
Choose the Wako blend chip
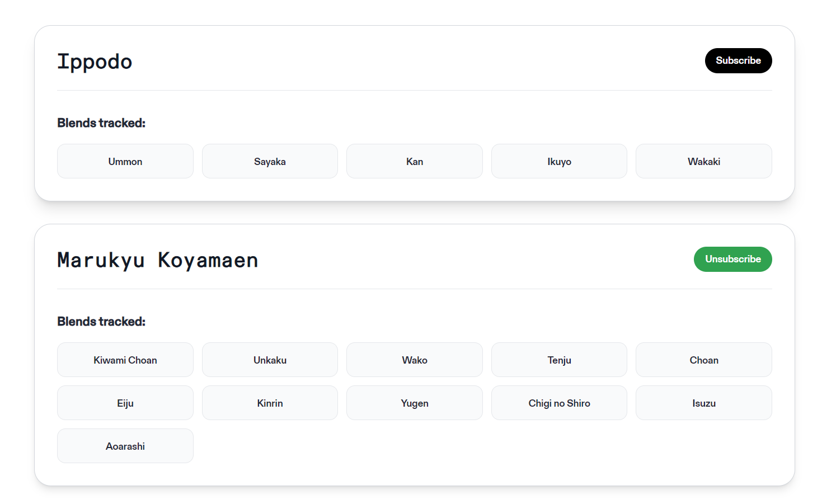[x=415, y=360]
